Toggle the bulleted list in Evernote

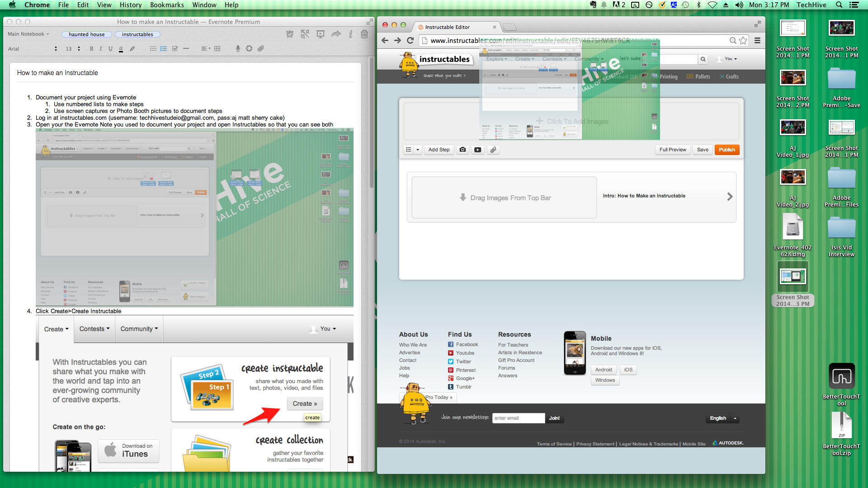click(x=153, y=48)
